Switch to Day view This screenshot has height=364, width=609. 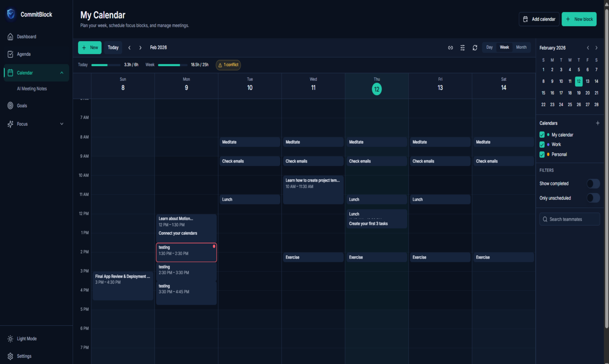[x=489, y=47]
